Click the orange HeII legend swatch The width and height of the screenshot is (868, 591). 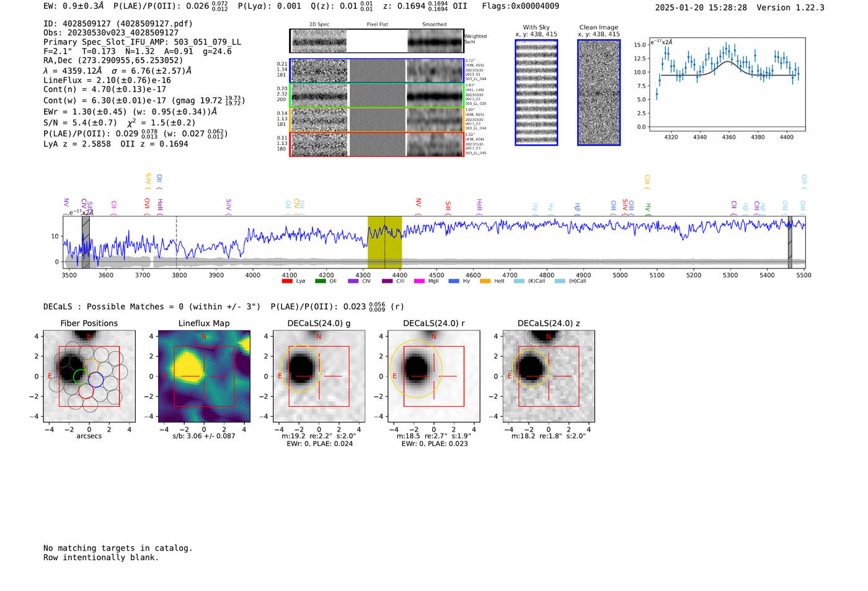485,281
